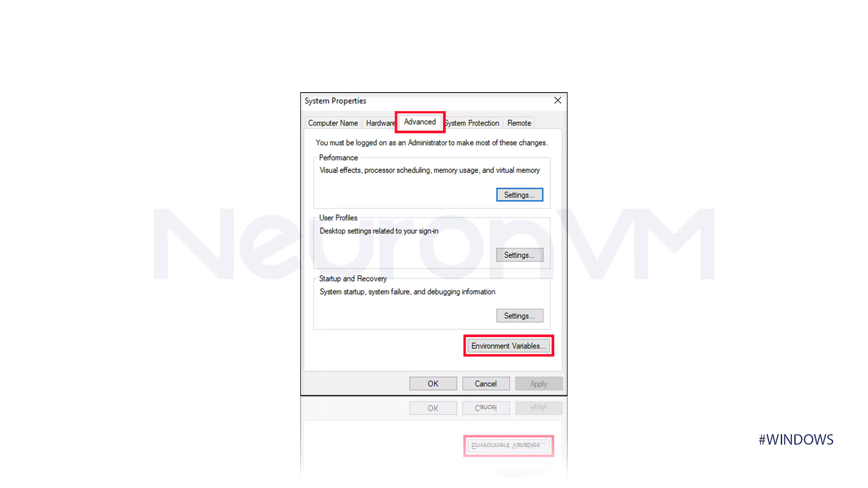
Task: Open Startup and Recovery Settings
Action: 519,315
